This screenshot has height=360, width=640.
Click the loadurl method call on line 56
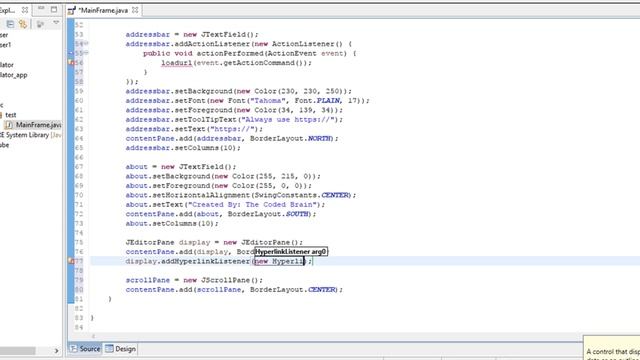(x=176, y=63)
